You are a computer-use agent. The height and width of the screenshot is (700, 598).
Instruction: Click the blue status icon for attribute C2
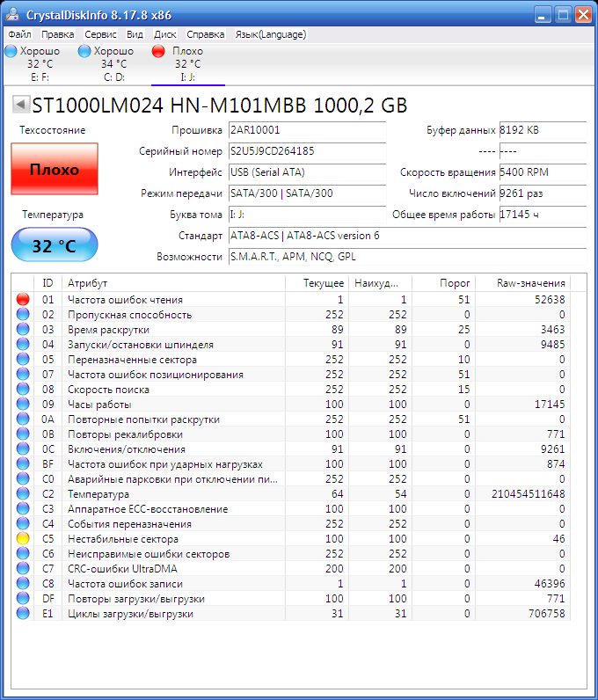coord(23,493)
